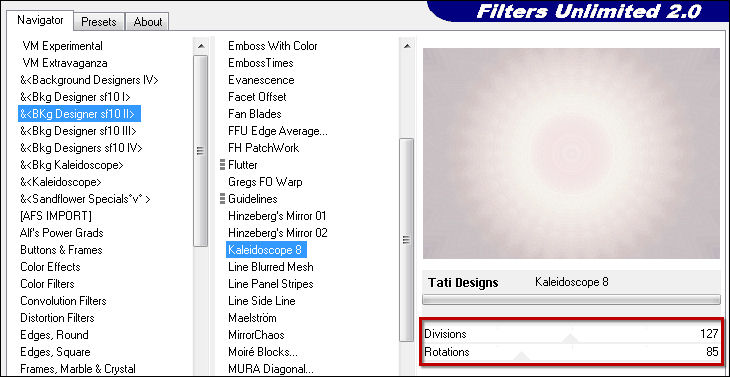Viewport: 730px width, 377px height.
Task: Select VM Extravaganza filter group
Action: [x=65, y=63]
